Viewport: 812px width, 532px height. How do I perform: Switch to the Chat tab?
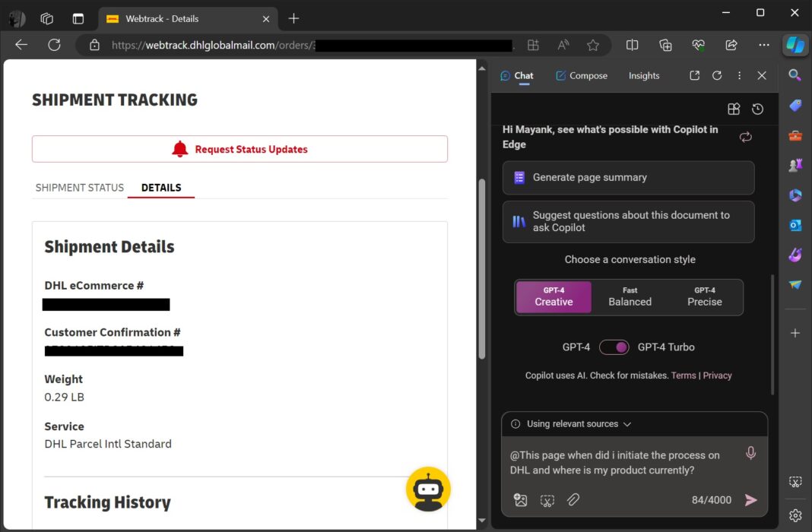(x=517, y=75)
